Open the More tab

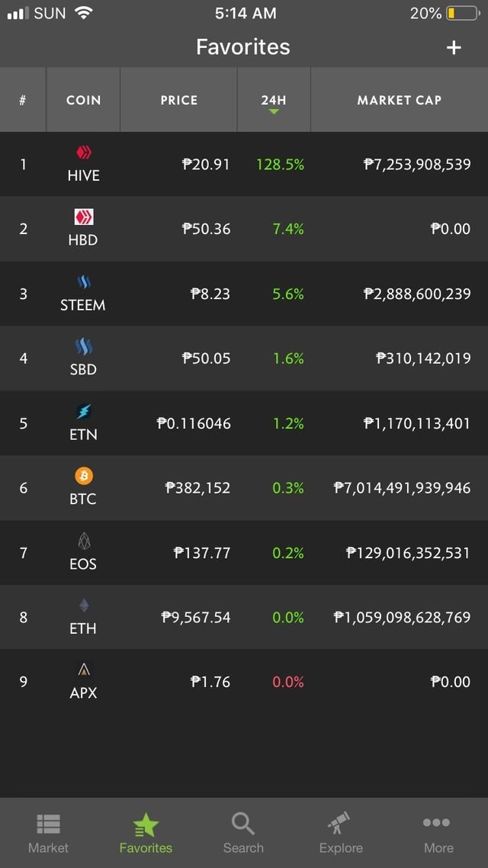[438, 833]
